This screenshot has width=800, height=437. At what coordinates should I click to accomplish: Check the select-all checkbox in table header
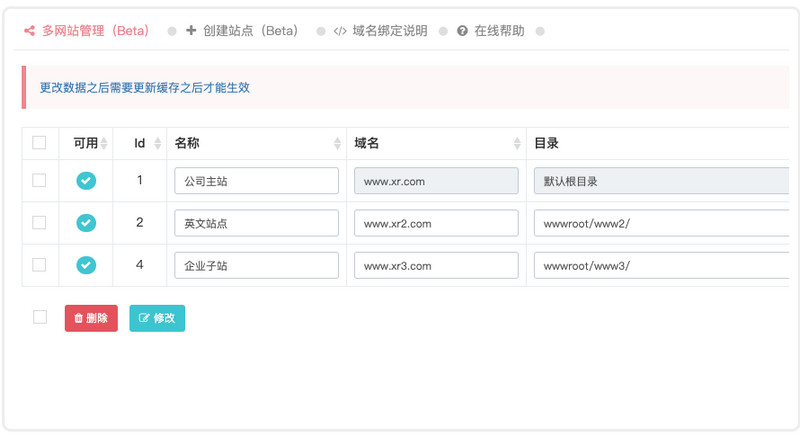pos(39,143)
